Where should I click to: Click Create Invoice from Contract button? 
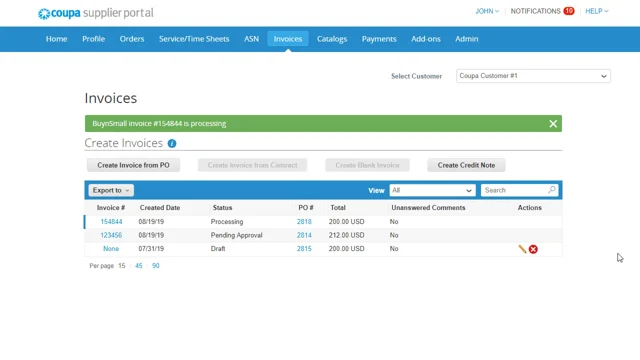pos(252,165)
